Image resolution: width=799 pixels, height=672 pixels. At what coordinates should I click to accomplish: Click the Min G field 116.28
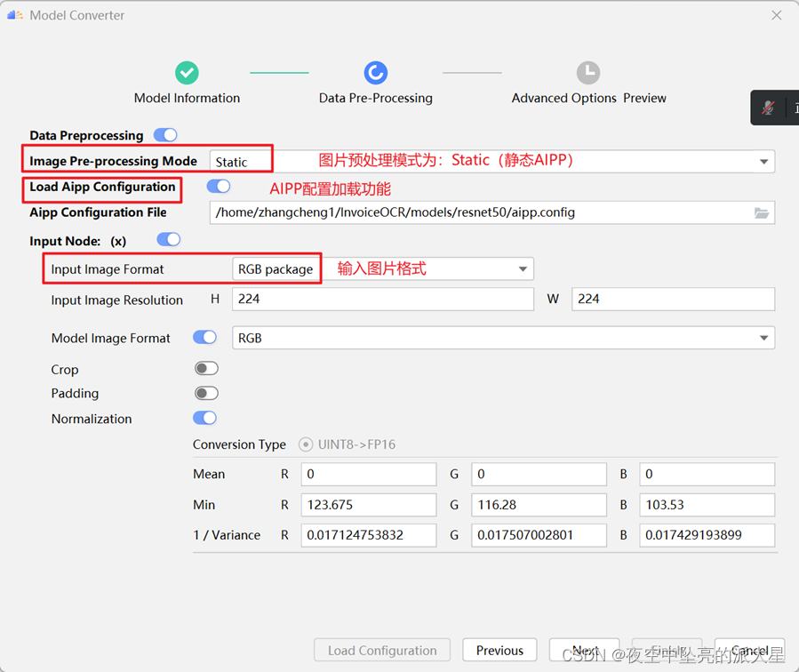click(539, 505)
